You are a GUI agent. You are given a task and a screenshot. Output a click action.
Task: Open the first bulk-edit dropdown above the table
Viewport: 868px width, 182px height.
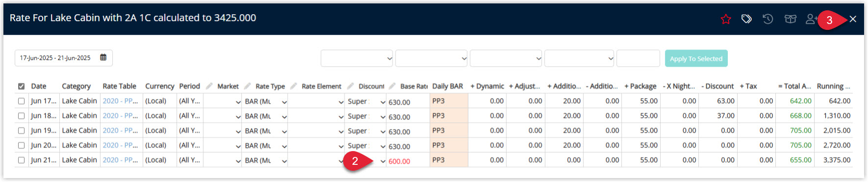click(x=357, y=58)
